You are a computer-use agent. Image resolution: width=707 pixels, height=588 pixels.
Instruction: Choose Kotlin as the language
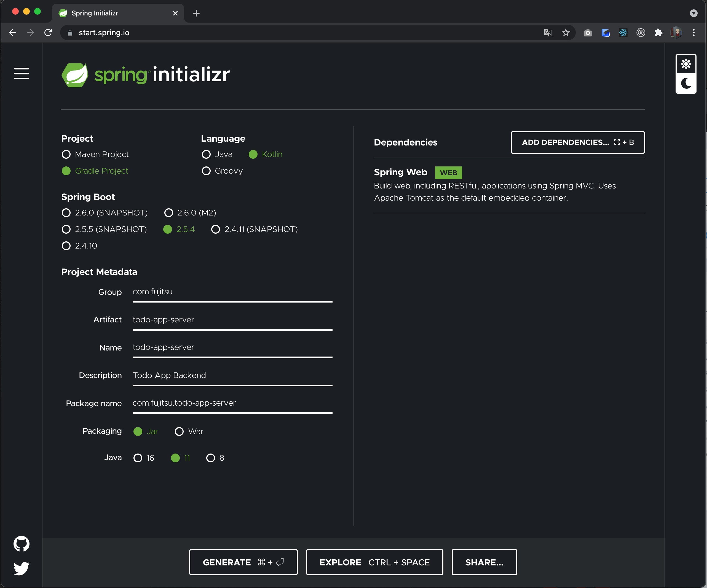pos(266,154)
